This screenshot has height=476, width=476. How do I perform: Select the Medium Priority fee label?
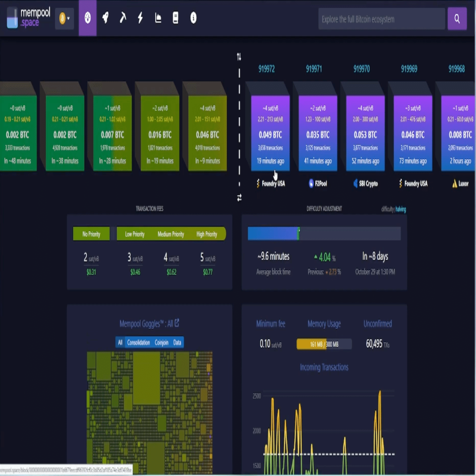[171, 234]
